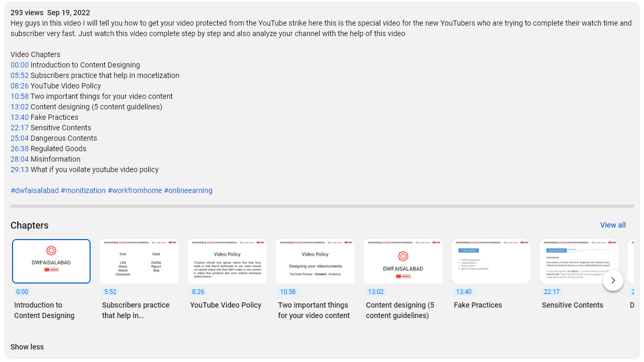Jump to 05:52 timestamp in description
The height and width of the screenshot is (362, 644).
[19, 75]
